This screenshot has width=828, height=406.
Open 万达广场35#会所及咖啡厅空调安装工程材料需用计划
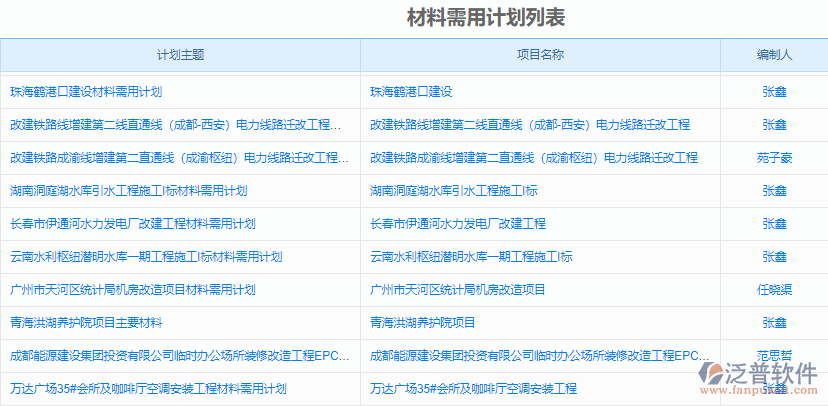pyautogui.click(x=148, y=390)
